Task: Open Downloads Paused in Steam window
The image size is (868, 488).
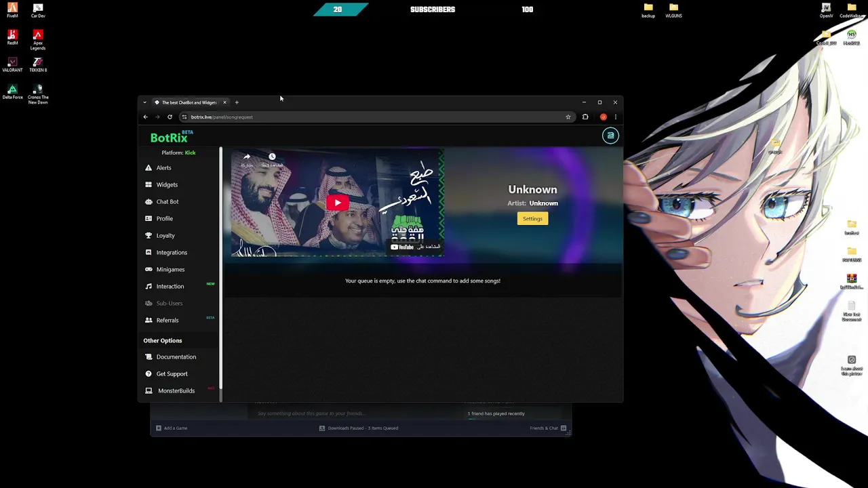Action: (x=359, y=428)
